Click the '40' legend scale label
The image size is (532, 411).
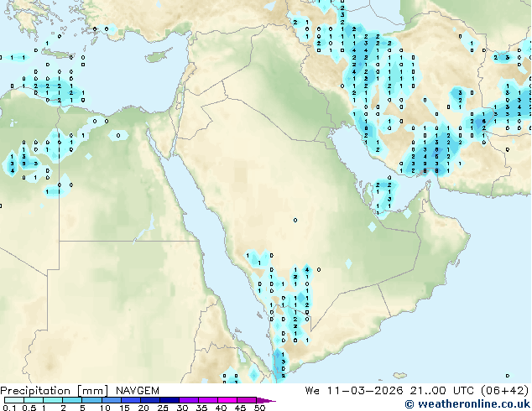(x=221, y=408)
